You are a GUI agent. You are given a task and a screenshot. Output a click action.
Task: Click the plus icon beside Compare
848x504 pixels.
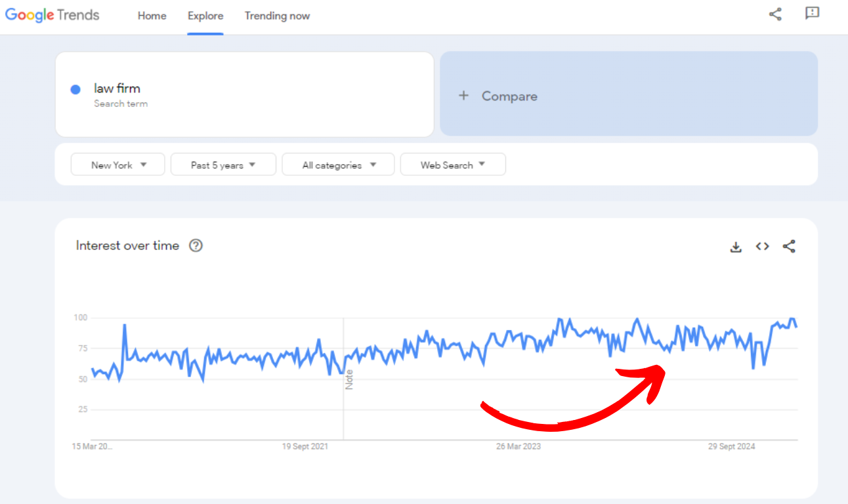(x=463, y=96)
